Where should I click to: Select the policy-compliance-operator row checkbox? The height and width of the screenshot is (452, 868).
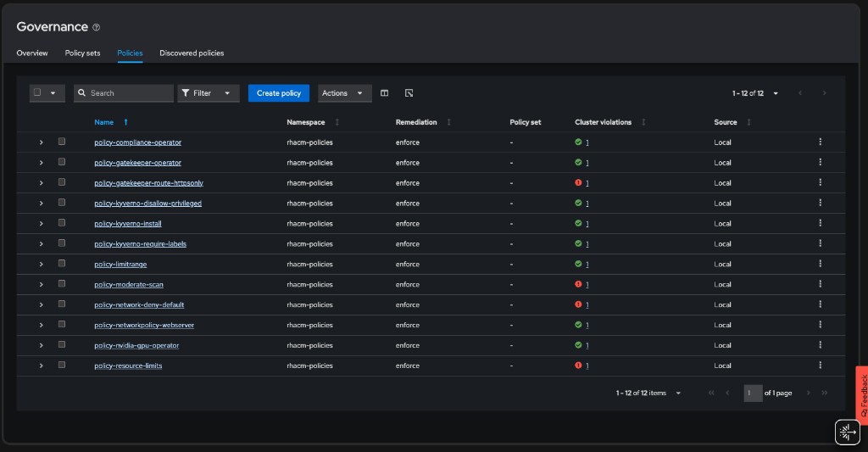(61, 142)
